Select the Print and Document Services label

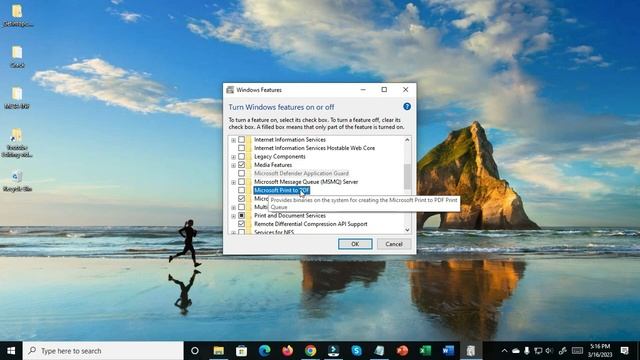click(x=290, y=216)
